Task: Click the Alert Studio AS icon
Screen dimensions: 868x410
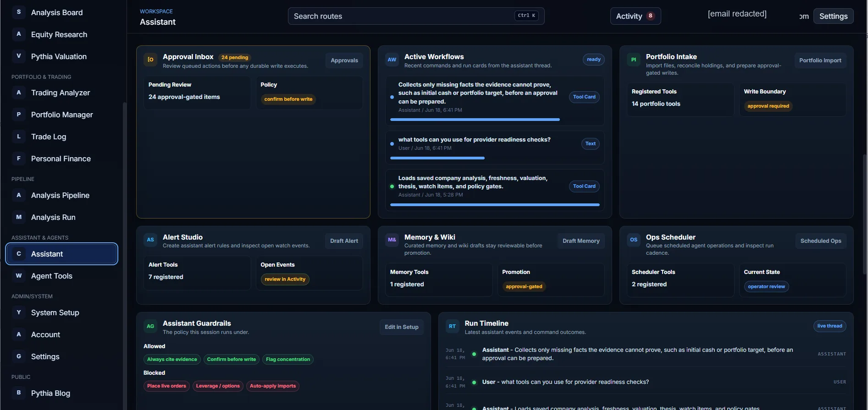Action: 150,240
